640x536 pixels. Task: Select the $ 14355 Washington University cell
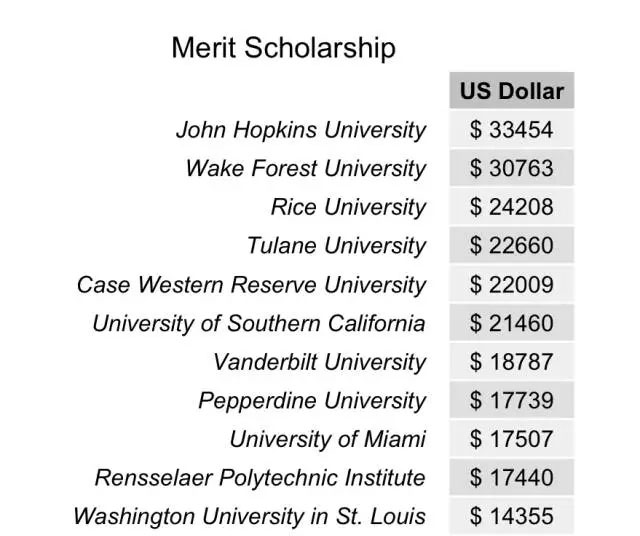coord(512,516)
